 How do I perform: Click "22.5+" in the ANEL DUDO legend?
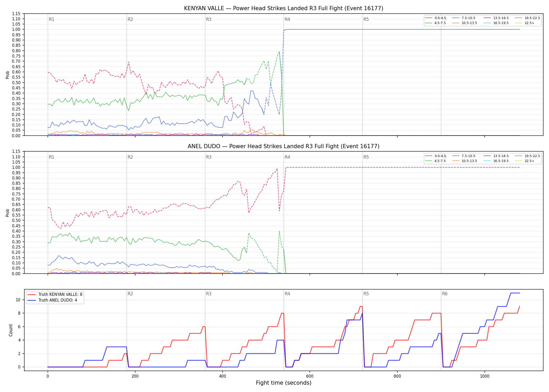coord(529,161)
